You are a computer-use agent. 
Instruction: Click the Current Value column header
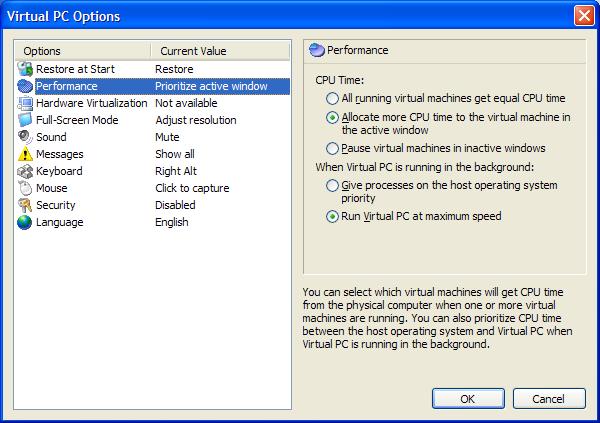tap(220, 51)
